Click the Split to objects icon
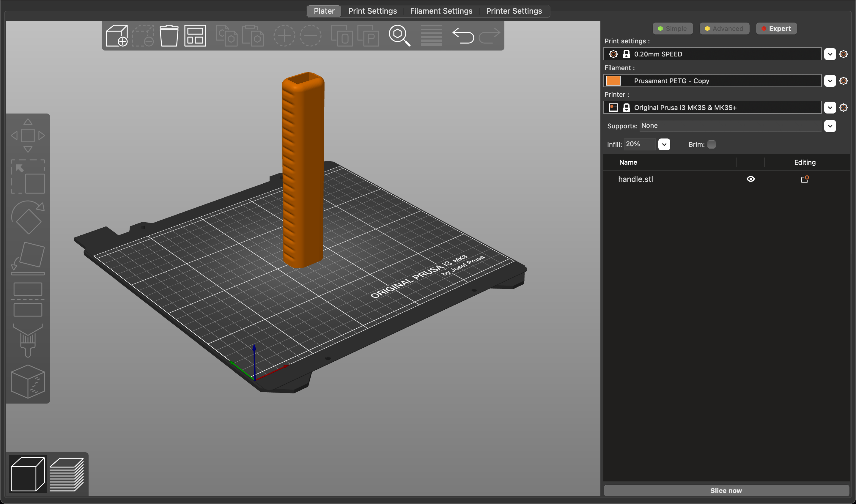Screen dimensions: 856x504 (342, 36)
